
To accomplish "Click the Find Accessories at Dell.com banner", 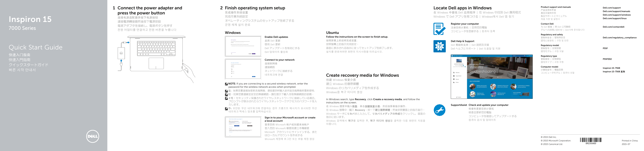I will coord(521,94).
